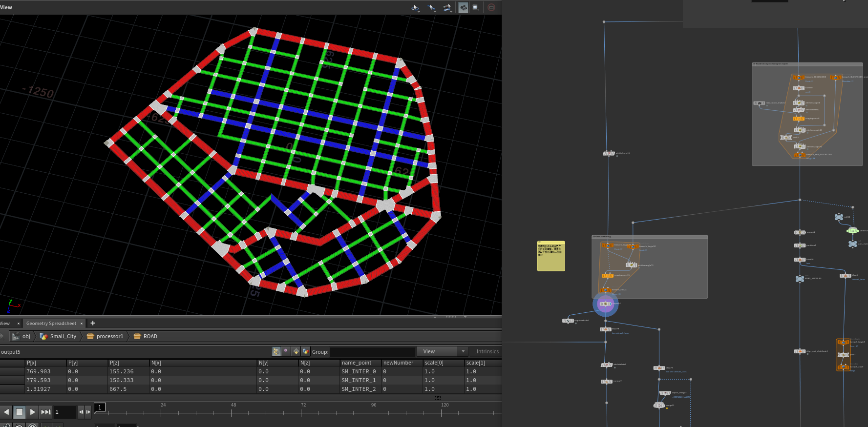Click frame 48 on the timeline

click(x=232, y=412)
